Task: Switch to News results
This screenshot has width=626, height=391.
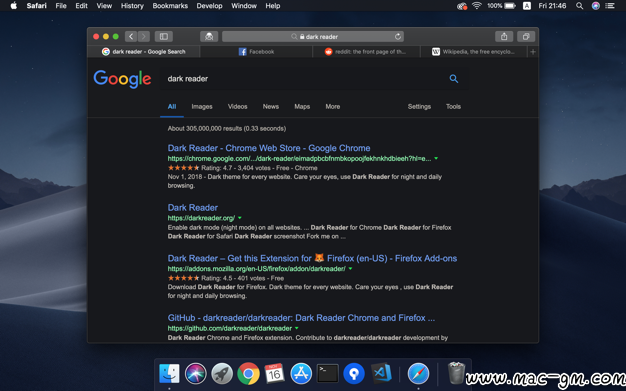Action: point(271,107)
